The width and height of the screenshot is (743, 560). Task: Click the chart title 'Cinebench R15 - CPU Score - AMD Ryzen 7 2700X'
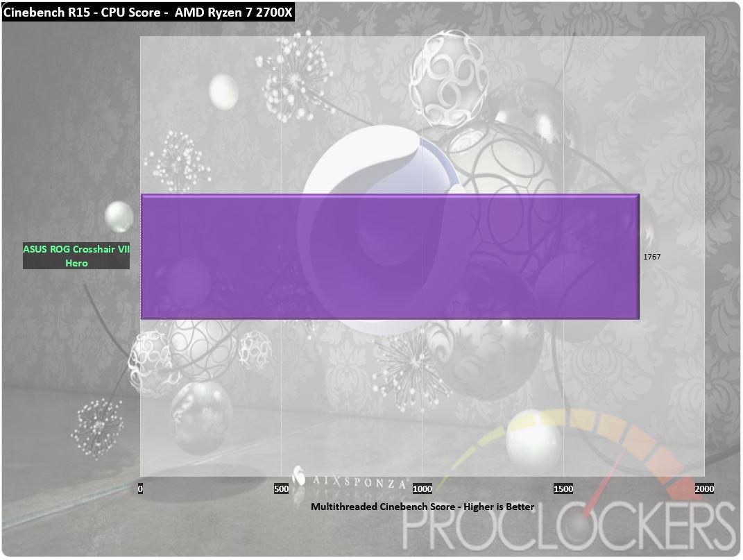[x=148, y=12]
